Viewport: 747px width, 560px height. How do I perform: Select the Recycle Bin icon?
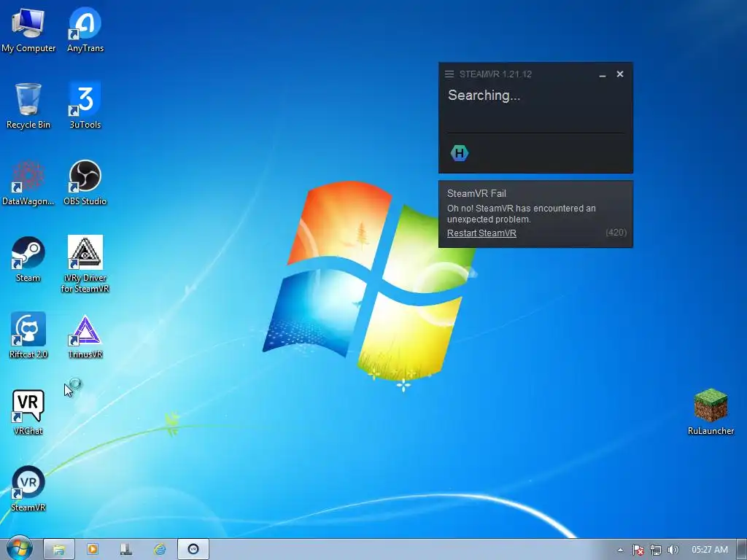click(28, 106)
